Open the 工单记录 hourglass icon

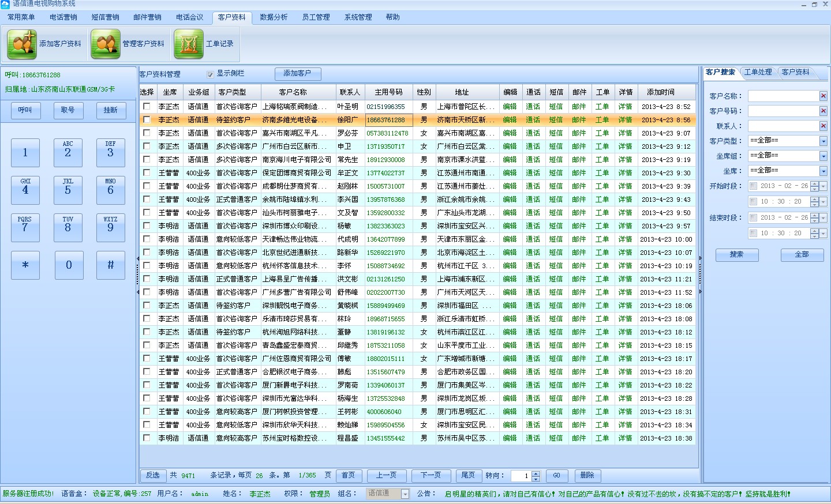coord(189,44)
